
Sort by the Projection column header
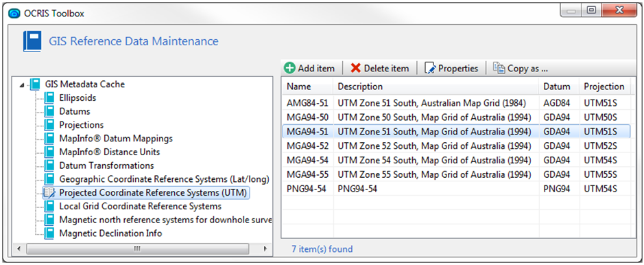[605, 87]
